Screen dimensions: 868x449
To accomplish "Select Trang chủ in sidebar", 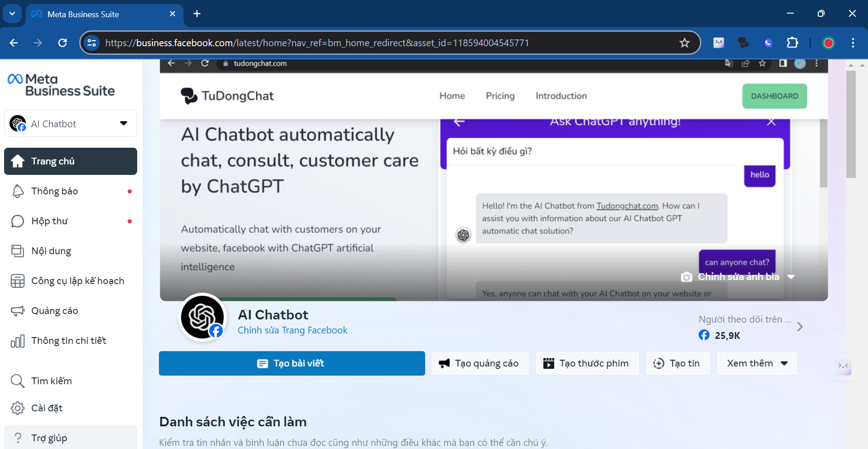I will [71, 161].
